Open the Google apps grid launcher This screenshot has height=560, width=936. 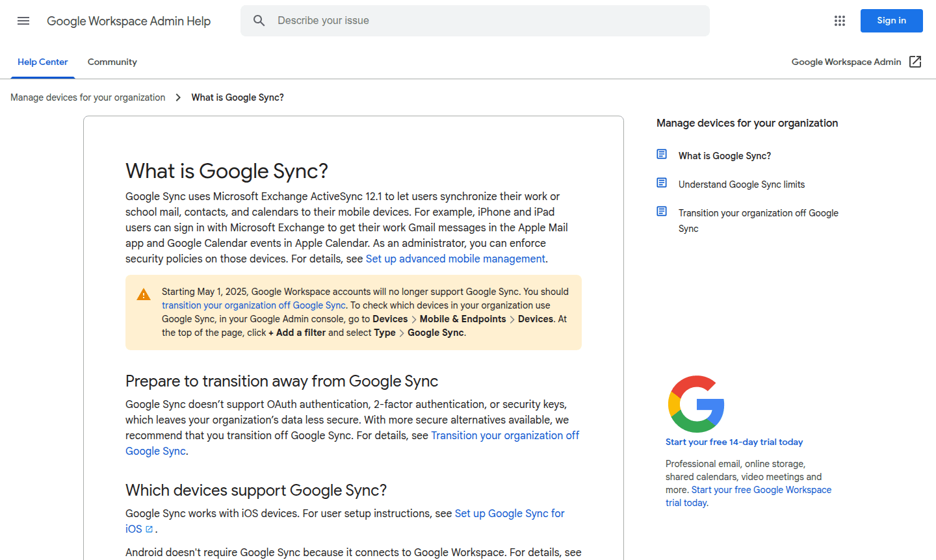click(839, 21)
